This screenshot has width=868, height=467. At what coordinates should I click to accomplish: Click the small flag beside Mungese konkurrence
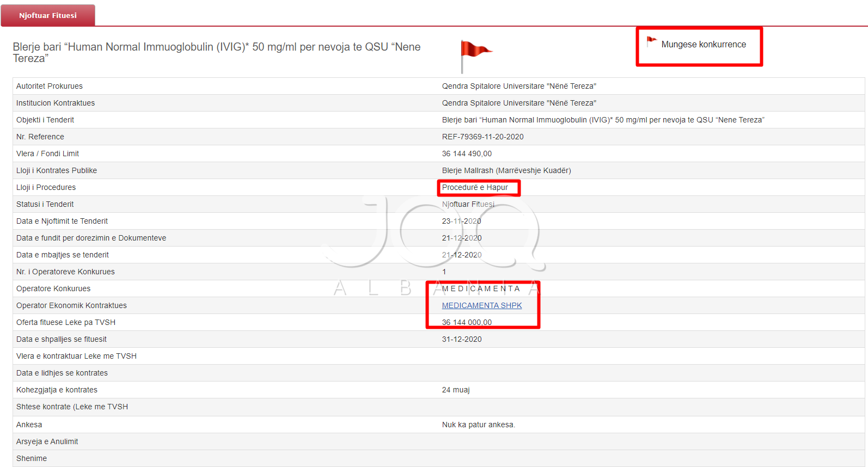[x=651, y=41]
